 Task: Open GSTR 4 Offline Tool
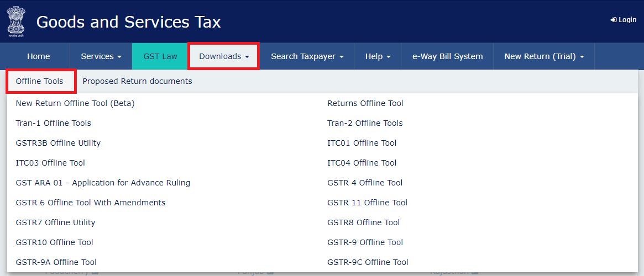(365, 183)
